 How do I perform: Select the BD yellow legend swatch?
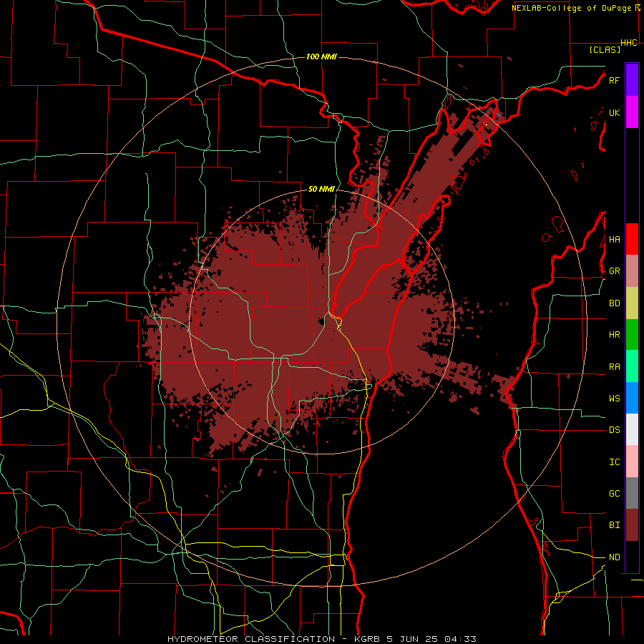(x=632, y=303)
